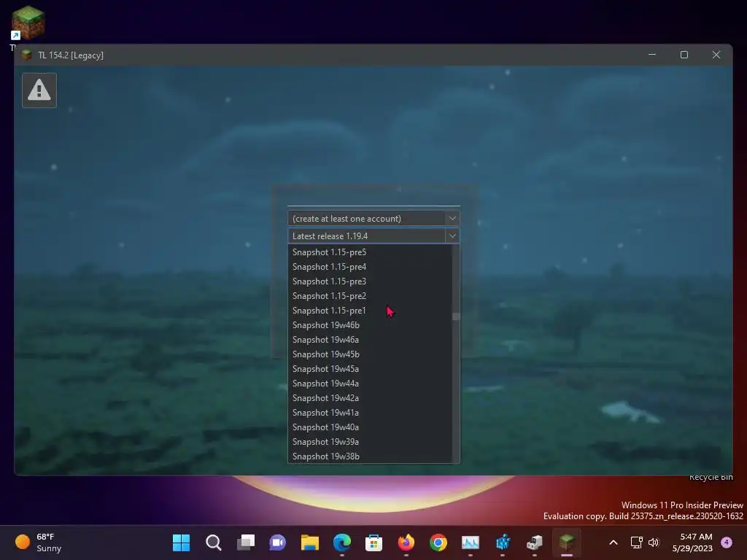Choose Snapshot 19w46a from list
Screen dimensions: 747x560
click(370, 340)
